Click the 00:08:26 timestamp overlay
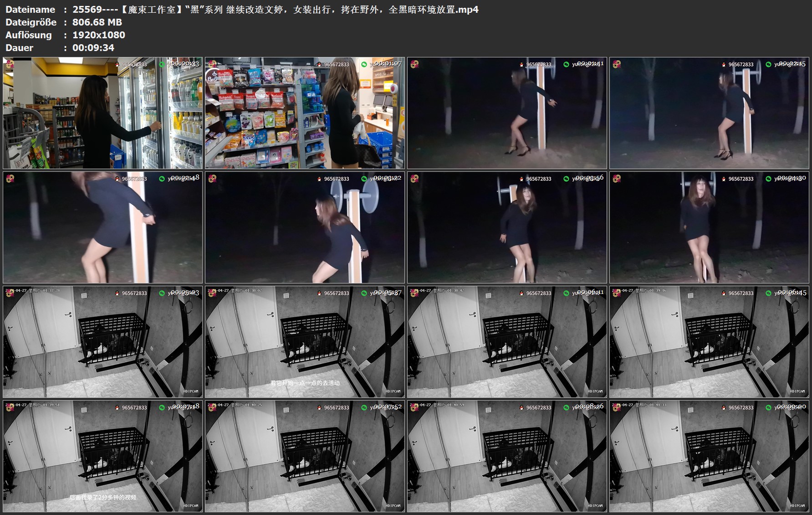This screenshot has height=515, width=812. (590, 406)
